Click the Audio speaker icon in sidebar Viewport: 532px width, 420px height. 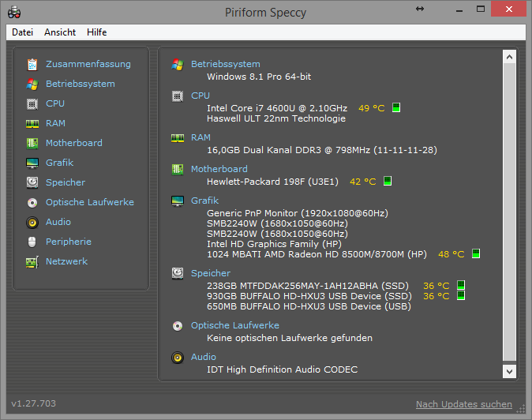[x=32, y=223]
